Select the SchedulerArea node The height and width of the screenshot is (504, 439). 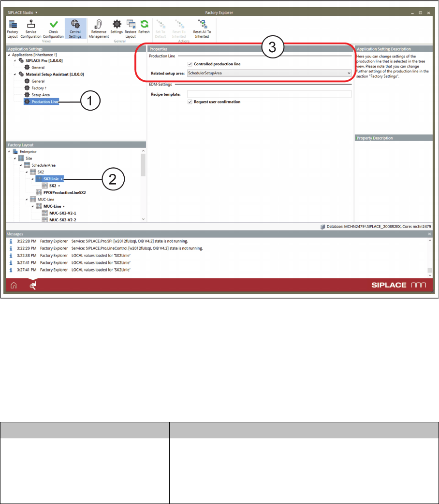coord(44,165)
